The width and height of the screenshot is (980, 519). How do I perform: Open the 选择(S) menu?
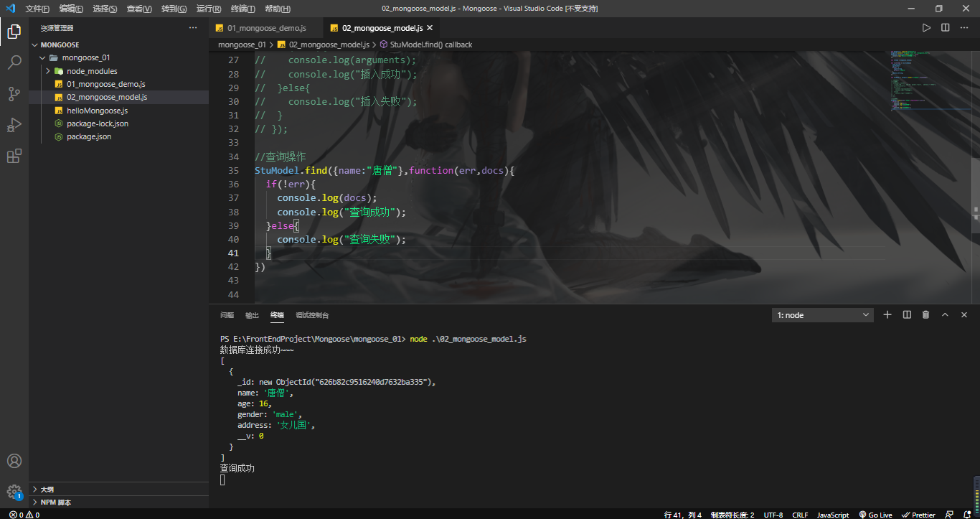[x=105, y=9]
